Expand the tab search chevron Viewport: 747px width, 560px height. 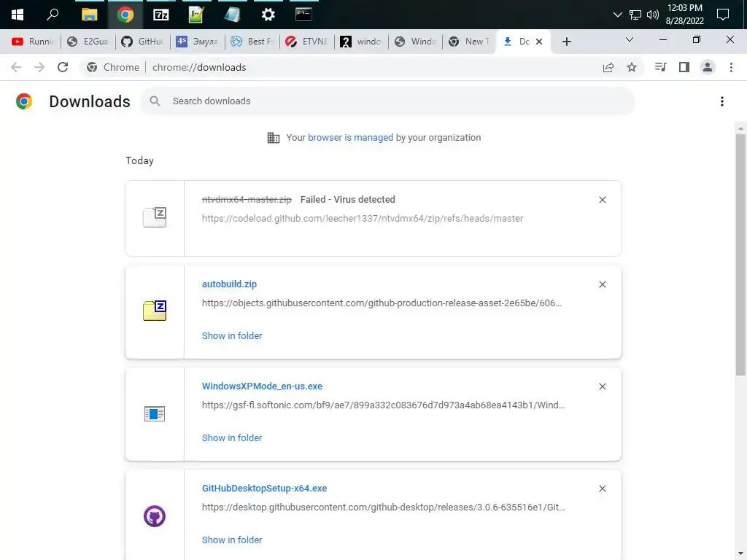[x=630, y=39]
